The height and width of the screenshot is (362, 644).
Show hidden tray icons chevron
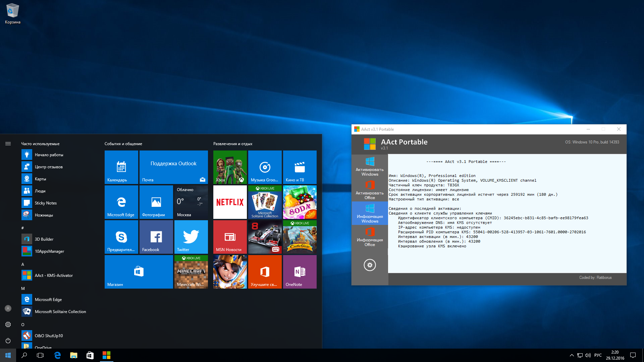(x=572, y=355)
